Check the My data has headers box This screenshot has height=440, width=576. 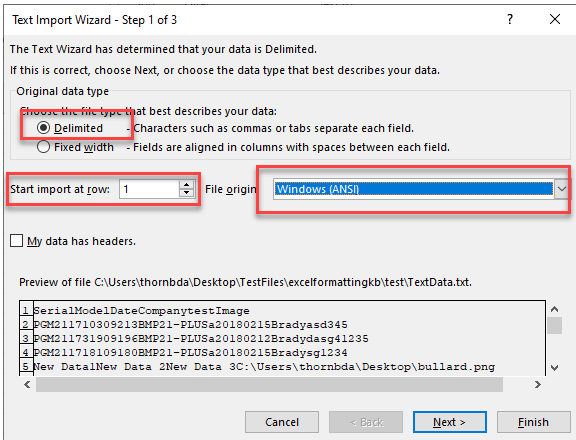16,241
